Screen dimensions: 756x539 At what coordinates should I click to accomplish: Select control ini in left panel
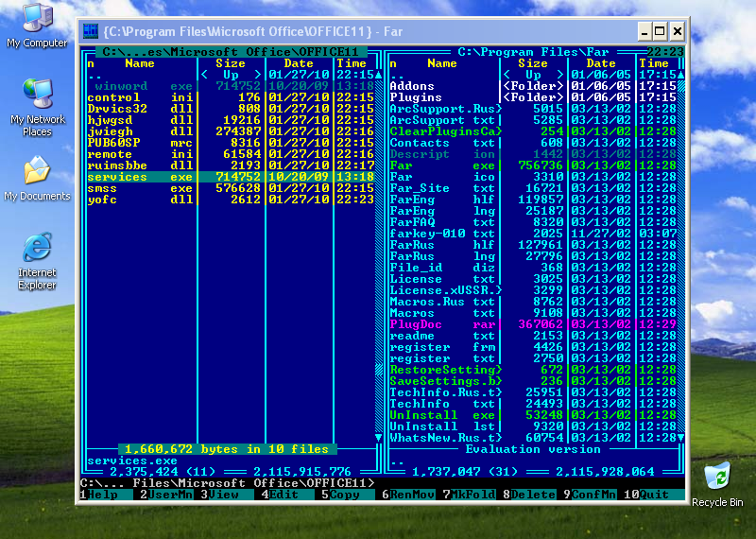click(231, 97)
